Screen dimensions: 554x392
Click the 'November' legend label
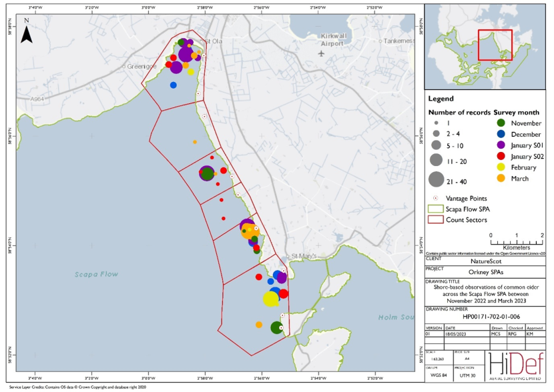526,123
